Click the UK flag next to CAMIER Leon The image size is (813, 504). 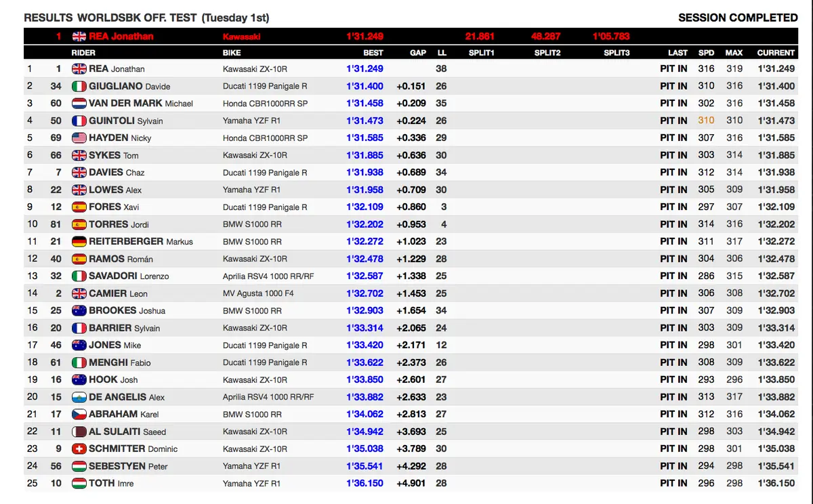[79, 293]
